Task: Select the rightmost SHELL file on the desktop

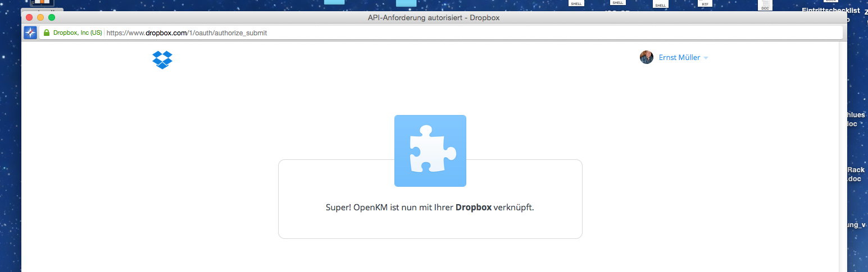Action: [x=660, y=4]
